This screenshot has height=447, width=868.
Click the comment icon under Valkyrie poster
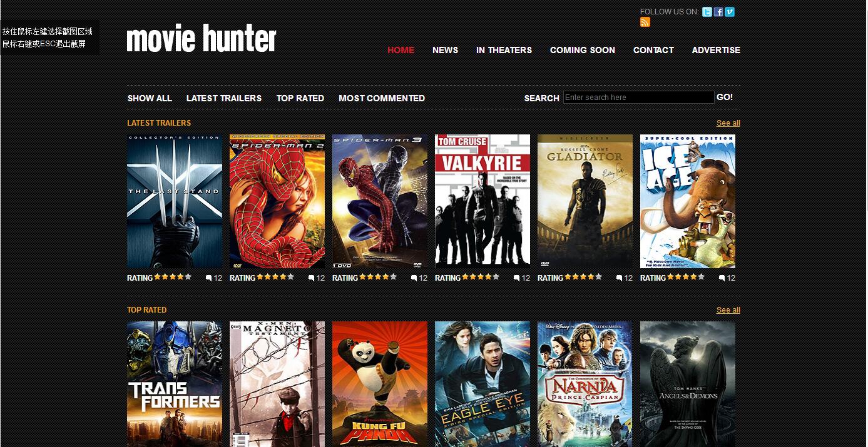(517, 278)
